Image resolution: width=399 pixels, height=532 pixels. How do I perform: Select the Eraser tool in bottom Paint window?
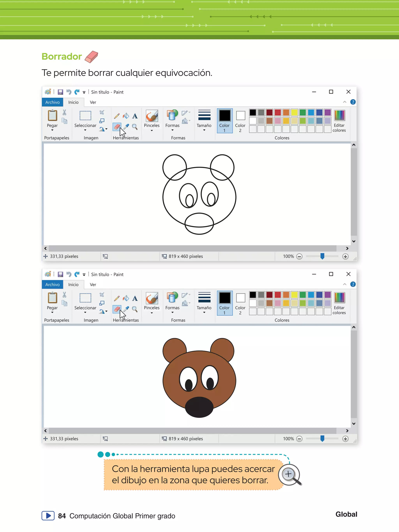coord(117,309)
